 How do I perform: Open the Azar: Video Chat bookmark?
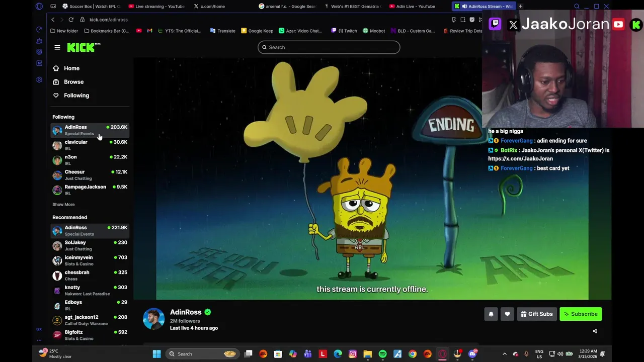pyautogui.click(x=300, y=31)
